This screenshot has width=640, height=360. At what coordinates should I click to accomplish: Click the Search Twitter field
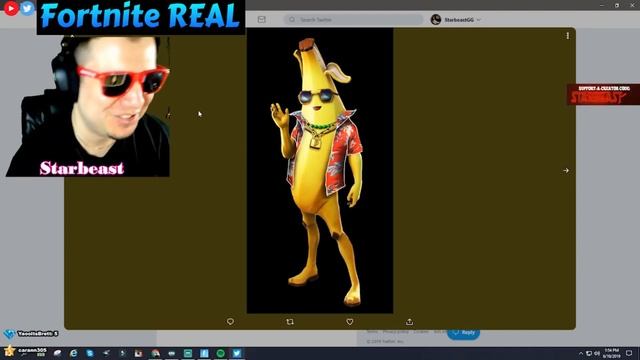click(353, 20)
